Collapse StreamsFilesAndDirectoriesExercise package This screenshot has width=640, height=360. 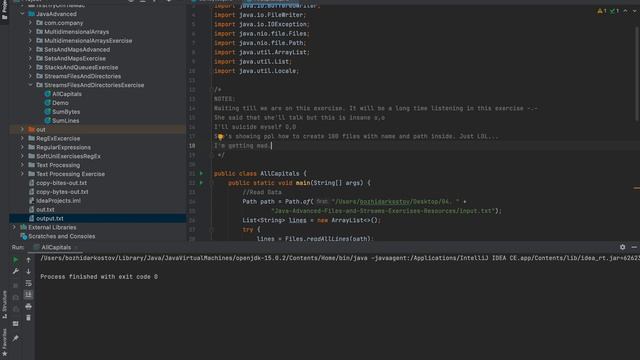(31, 85)
